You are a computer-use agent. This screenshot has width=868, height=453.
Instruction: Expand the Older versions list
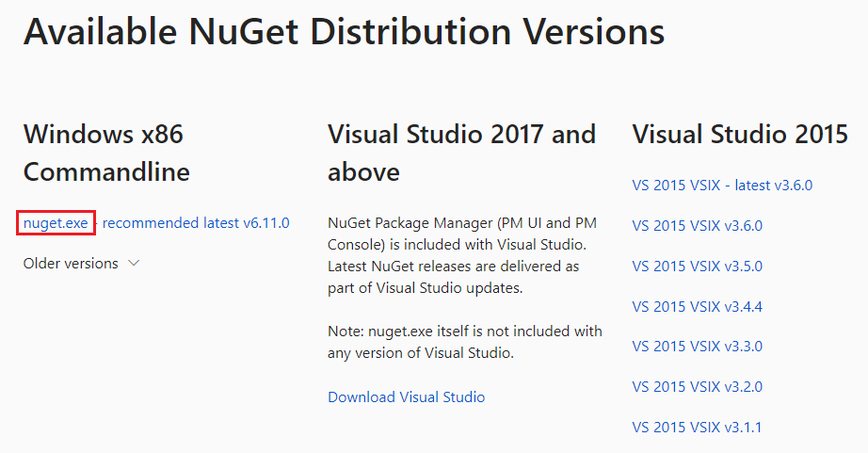tap(81, 263)
